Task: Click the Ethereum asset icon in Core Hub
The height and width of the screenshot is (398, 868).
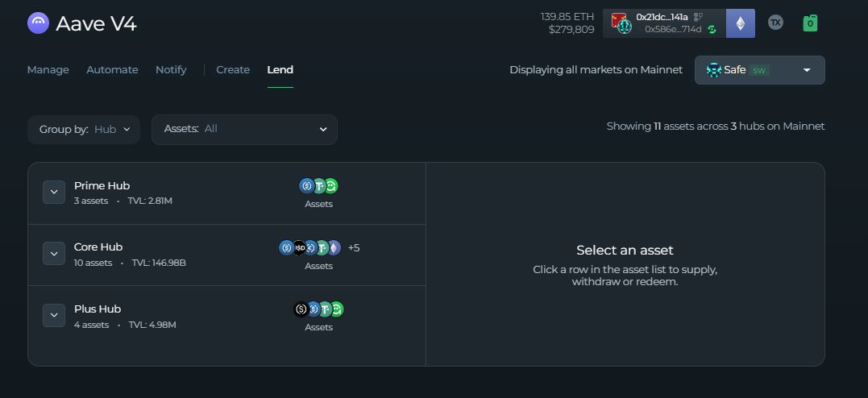Action: [x=333, y=247]
